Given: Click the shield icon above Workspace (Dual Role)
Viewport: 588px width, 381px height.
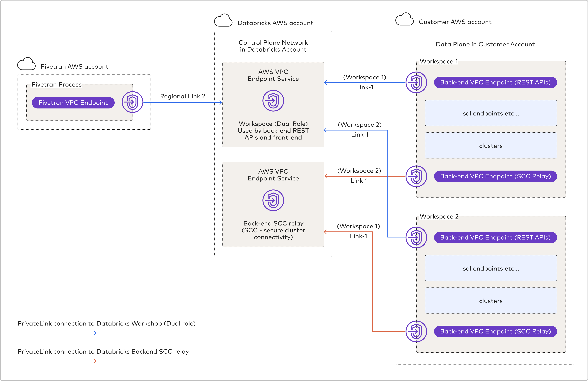Looking at the screenshot, I should [x=273, y=101].
